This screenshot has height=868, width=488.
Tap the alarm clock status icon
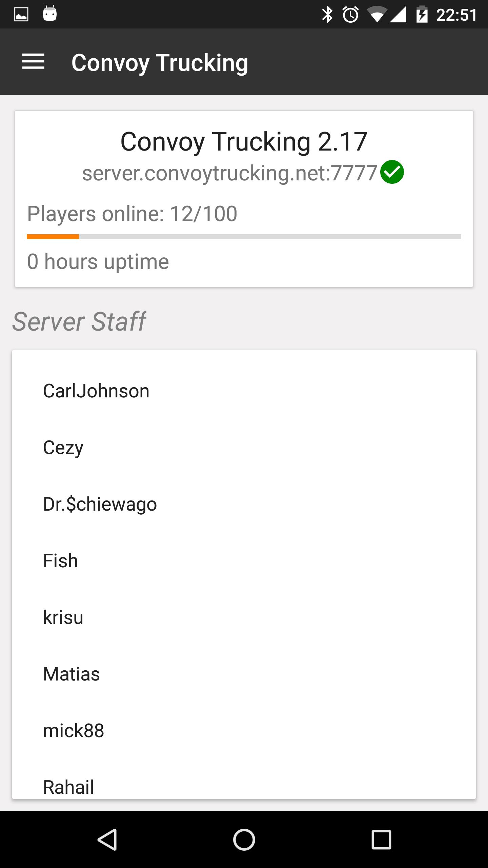coord(350,15)
